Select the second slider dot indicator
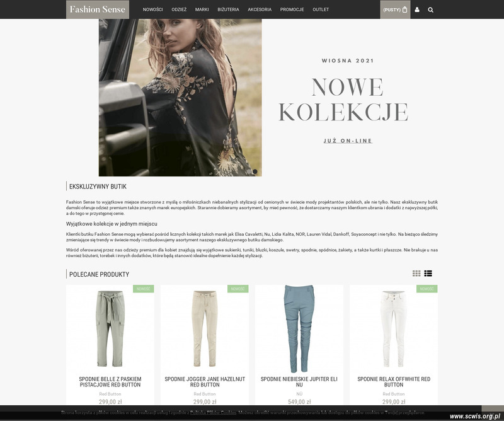504x421 pixels. coord(255,172)
